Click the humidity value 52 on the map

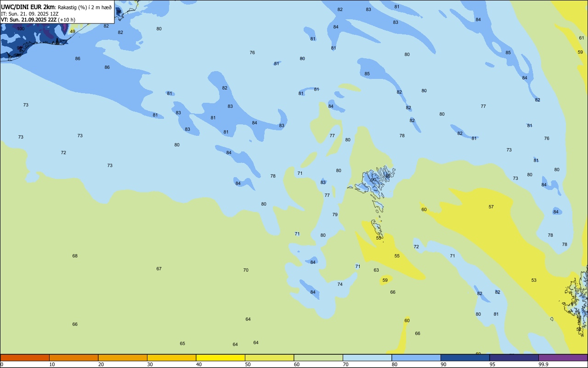579,329
